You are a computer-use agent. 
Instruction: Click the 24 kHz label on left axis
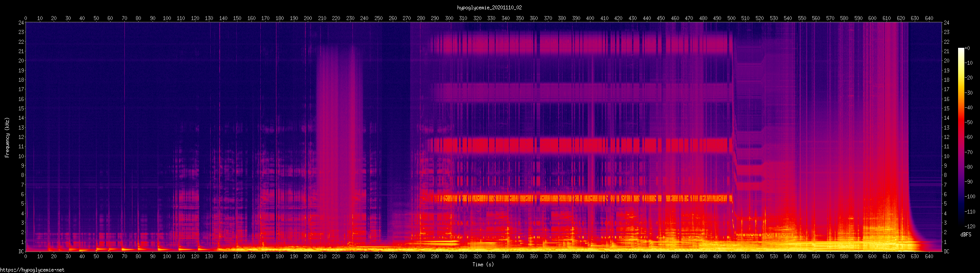[21, 23]
